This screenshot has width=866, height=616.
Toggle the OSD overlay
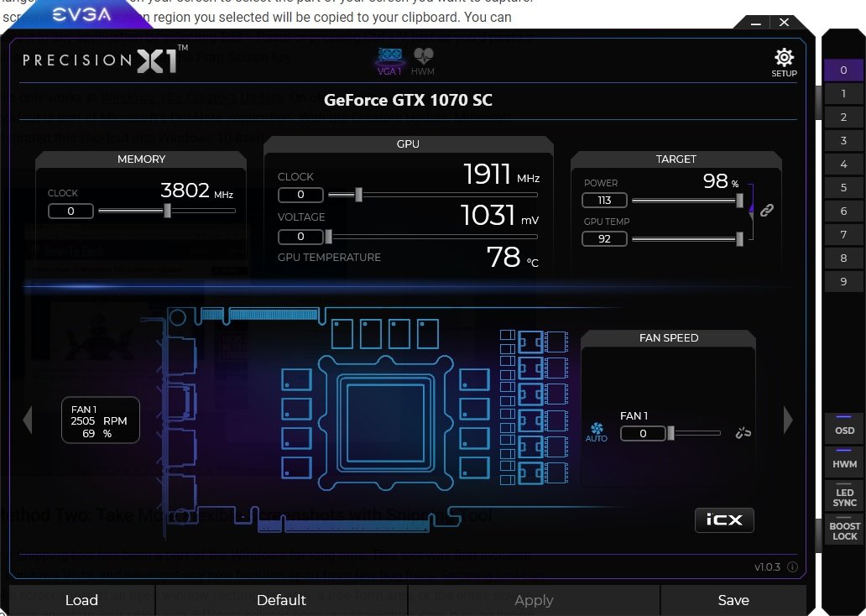[844, 428]
